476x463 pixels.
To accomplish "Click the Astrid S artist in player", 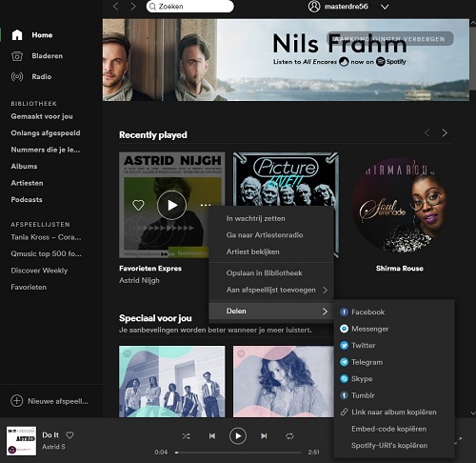I will pyautogui.click(x=53, y=447).
